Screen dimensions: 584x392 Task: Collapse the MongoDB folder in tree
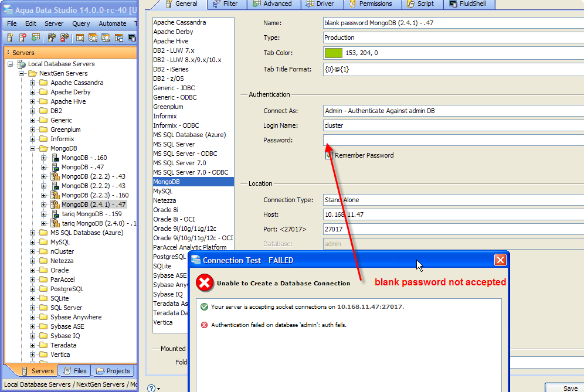point(33,148)
